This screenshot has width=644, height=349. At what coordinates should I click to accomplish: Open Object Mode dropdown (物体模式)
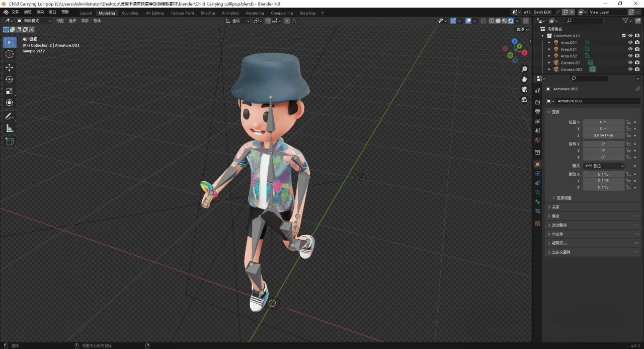(x=34, y=21)
